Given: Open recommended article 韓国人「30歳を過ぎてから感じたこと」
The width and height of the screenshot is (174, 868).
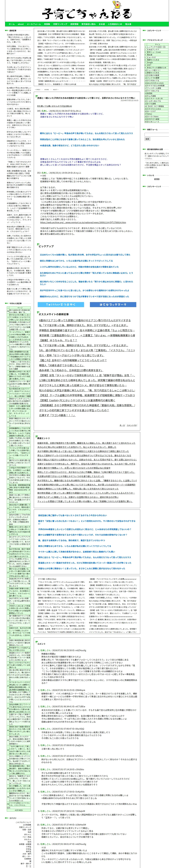Looking at the screenshot, I should click(61, 365).
